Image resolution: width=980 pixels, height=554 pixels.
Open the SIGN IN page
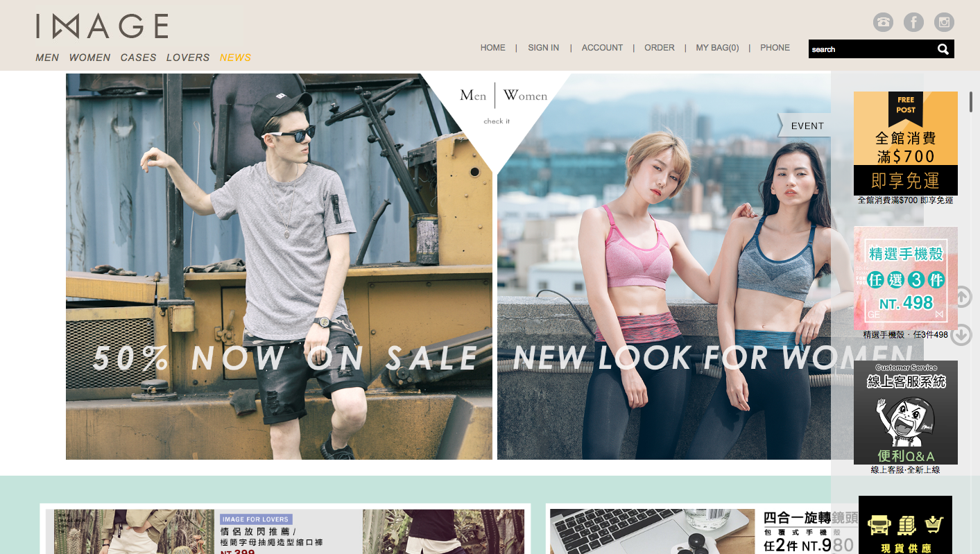click(x=543, y=48)
